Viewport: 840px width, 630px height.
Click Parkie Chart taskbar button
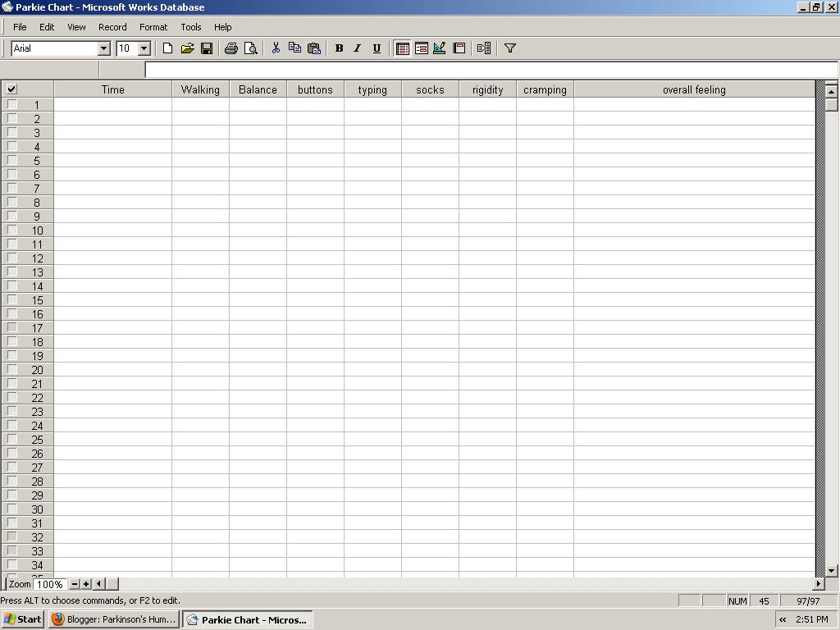pyautogui.click(x=248, y=619)
